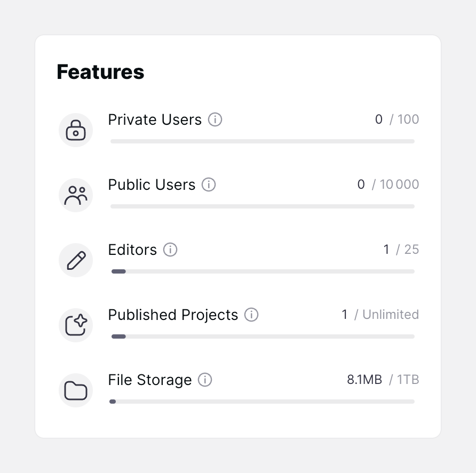Click the 8.1MB / 1TB storage value
The height and width of the screenshot is (473, 476).
coord(383,379)
